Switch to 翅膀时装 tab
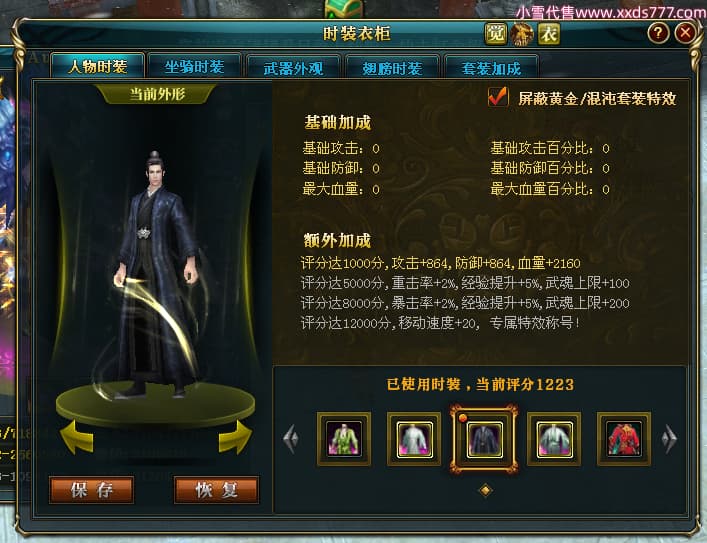The image size is (707, 543). pyautogui.click(x=392, y=68)
